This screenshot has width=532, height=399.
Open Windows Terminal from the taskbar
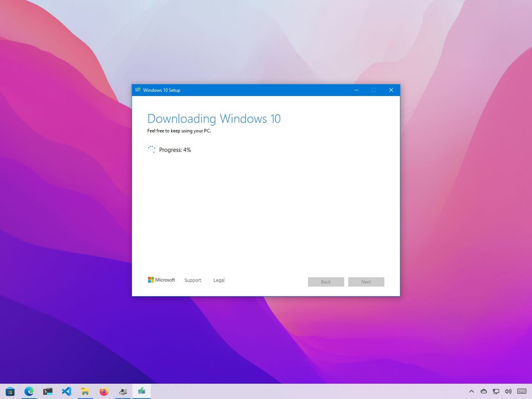pyautogui.click(x=47, y=391)
